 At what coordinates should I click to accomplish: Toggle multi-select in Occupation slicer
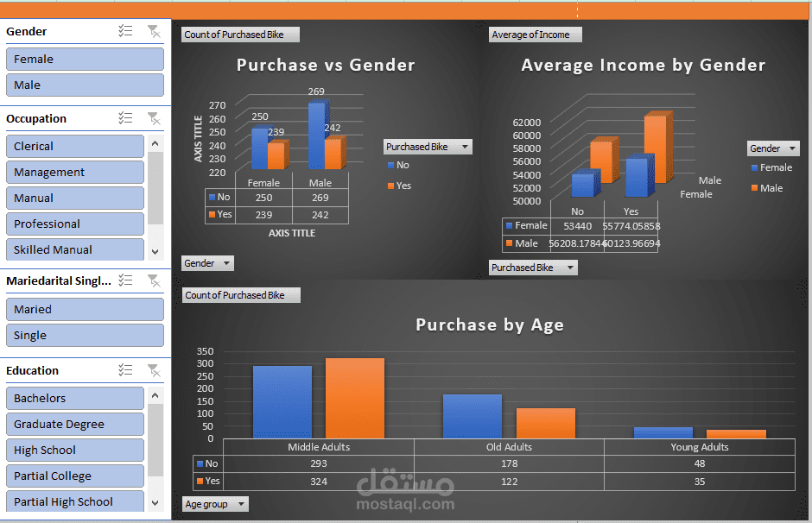click(x=125, y=118)
